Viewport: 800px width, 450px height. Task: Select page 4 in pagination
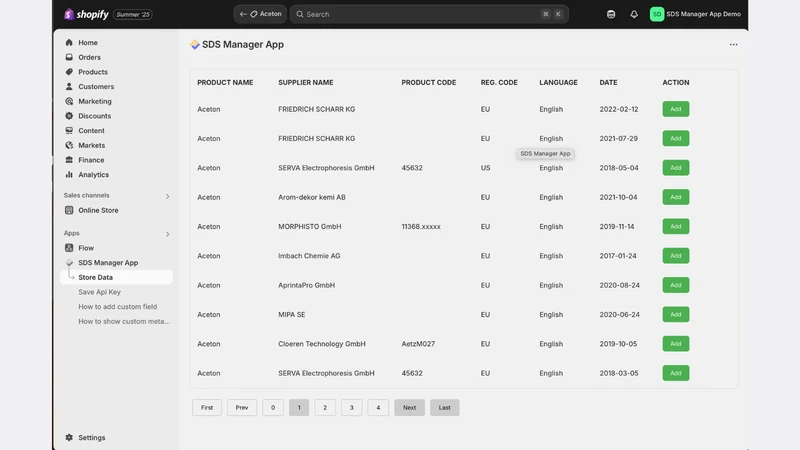(x=378, y=408)
